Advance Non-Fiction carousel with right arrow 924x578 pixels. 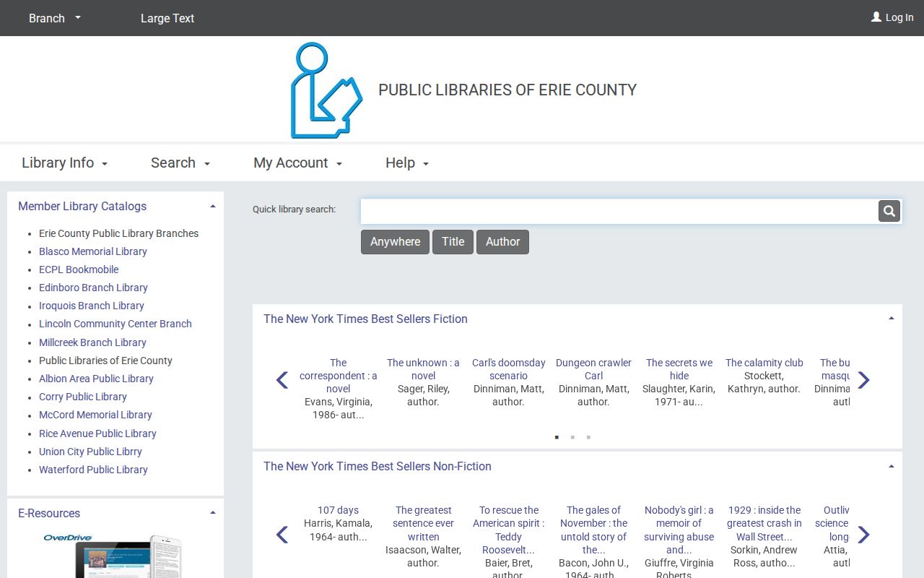(863, 535)
